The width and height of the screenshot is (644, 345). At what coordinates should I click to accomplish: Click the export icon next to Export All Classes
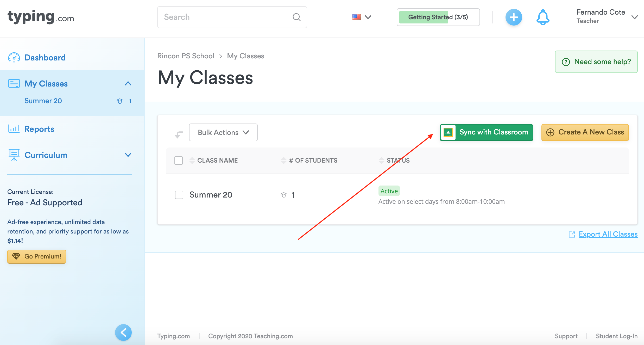[x=572, y=234]
